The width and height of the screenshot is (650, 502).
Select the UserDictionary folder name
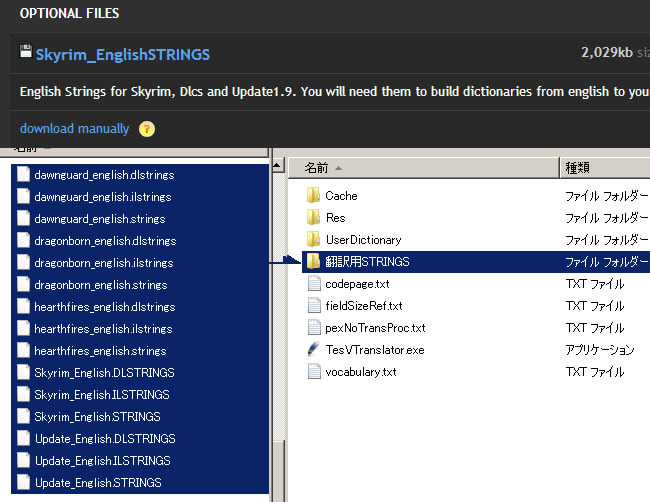(x=364, y=240)
